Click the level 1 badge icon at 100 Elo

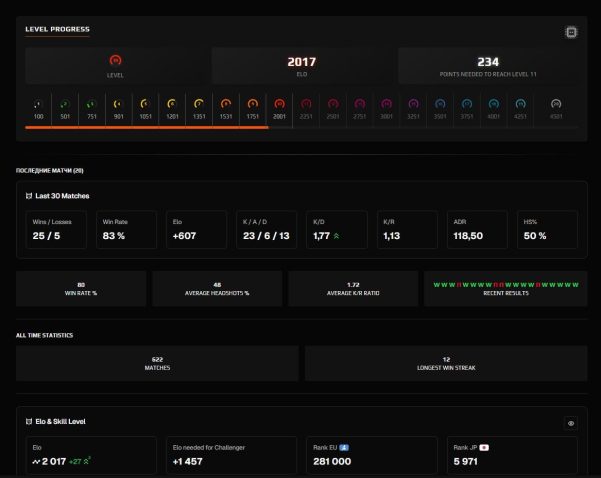[x=38, y=103]
